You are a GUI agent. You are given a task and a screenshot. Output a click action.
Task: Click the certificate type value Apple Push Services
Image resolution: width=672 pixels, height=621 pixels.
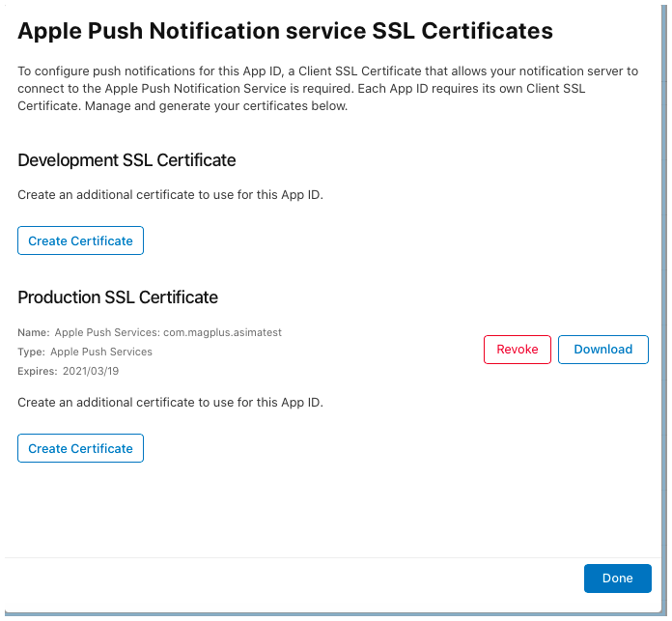[101, 352]
